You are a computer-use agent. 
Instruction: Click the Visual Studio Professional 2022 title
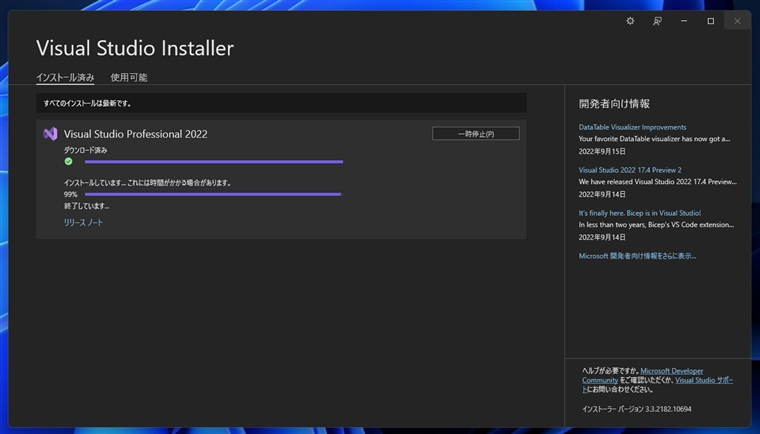136,134
